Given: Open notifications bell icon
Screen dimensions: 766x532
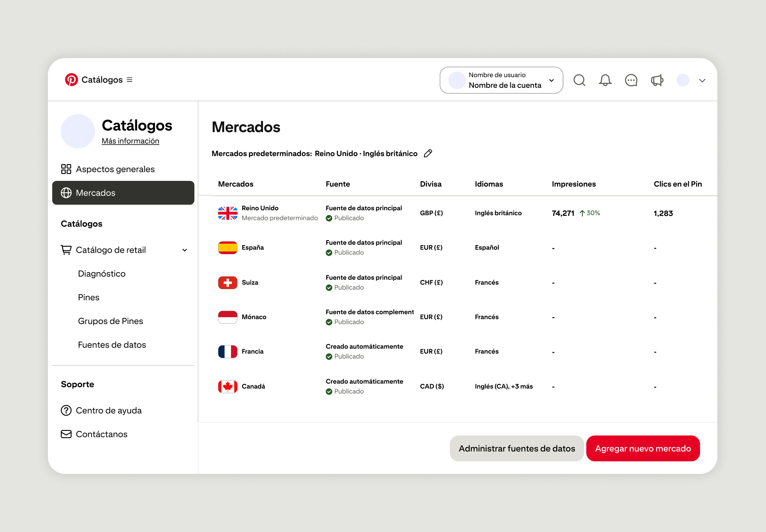Looking at the screenshot, I should [605, 80].
